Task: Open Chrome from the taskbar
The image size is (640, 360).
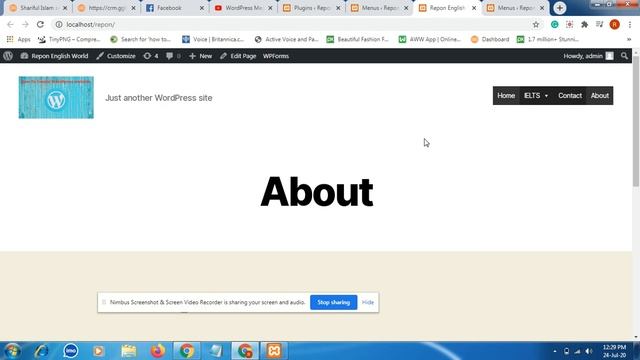Action: point(187,351)
